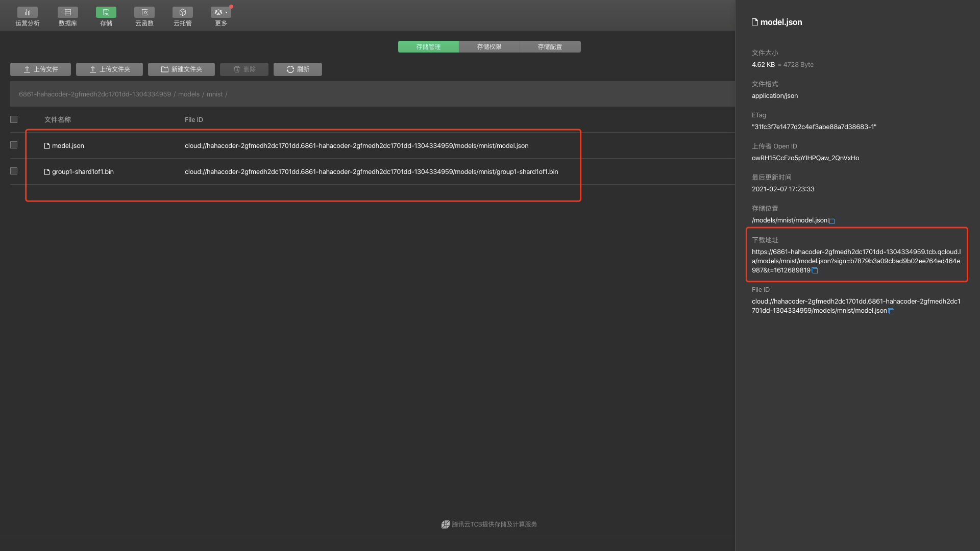
Task: Select the model.json file name
Action: [68, 146]
